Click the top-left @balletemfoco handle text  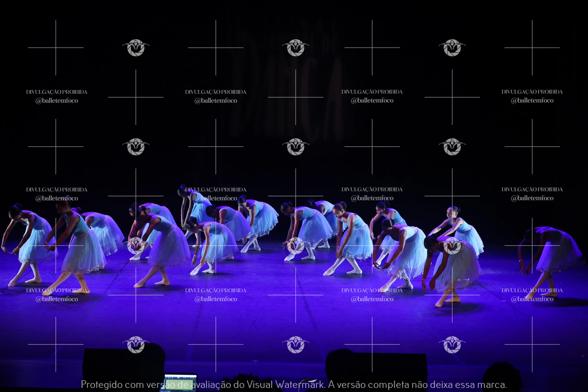57,101
